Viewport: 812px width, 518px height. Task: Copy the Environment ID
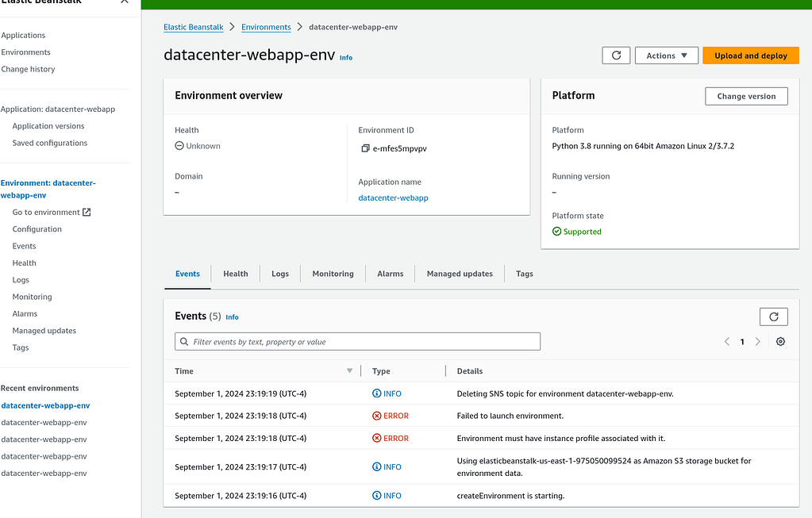point(365,148)
